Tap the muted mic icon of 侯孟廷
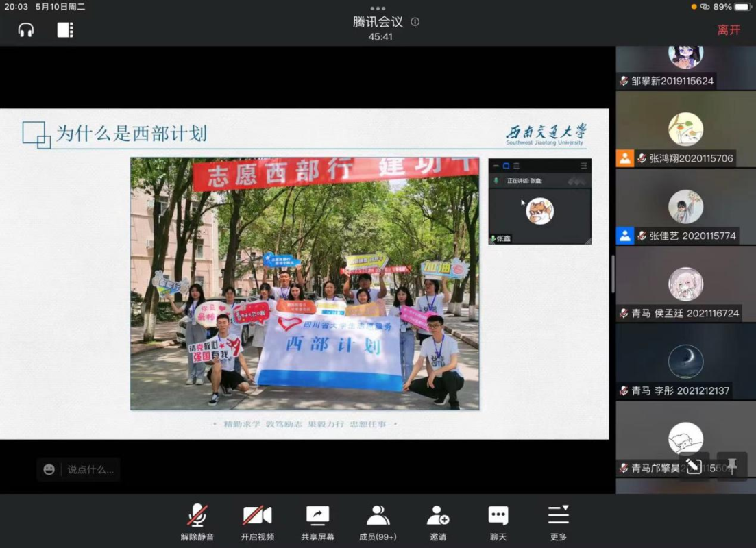756x548 pixels. pyautogui.click(x=624, y=313)
